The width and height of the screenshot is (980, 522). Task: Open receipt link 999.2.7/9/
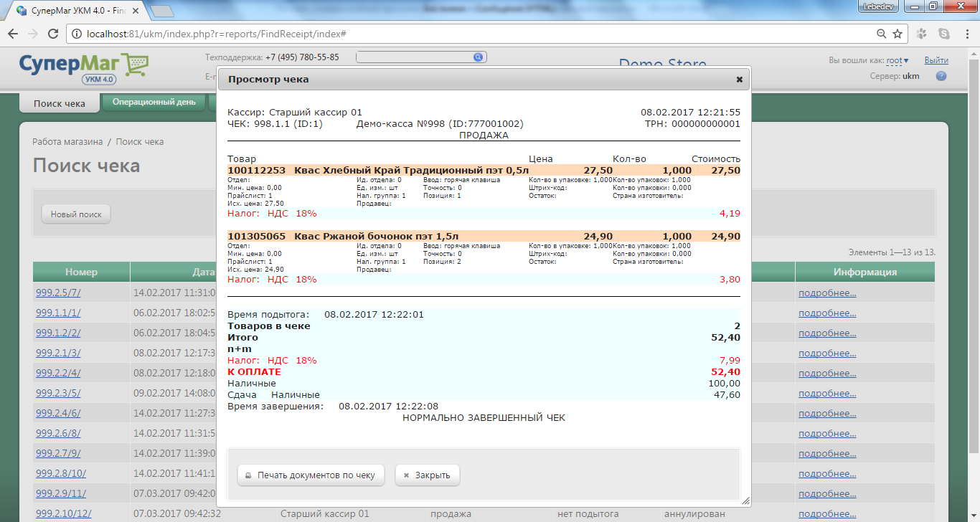pos(58,453)
